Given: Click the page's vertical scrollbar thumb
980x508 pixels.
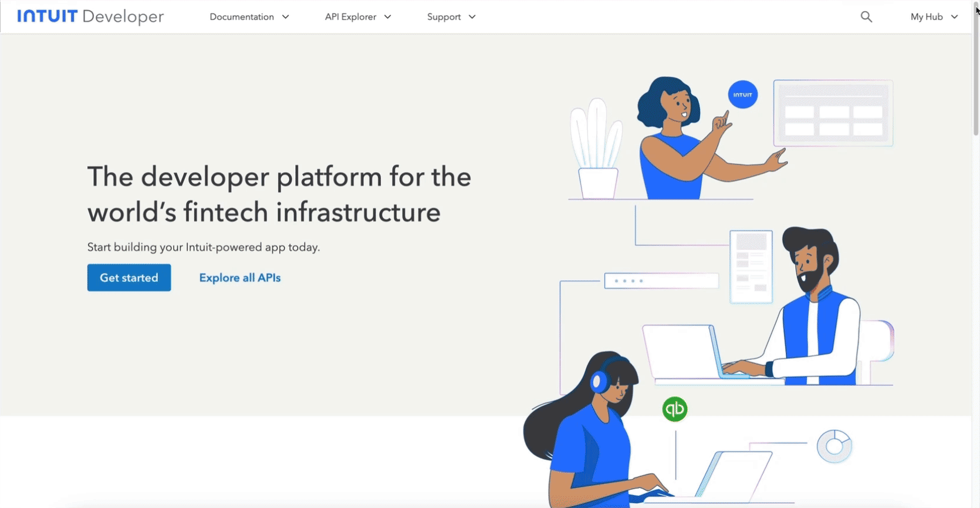Looking at the screenshot, I should pyautogui.click(x=976, y=76).
